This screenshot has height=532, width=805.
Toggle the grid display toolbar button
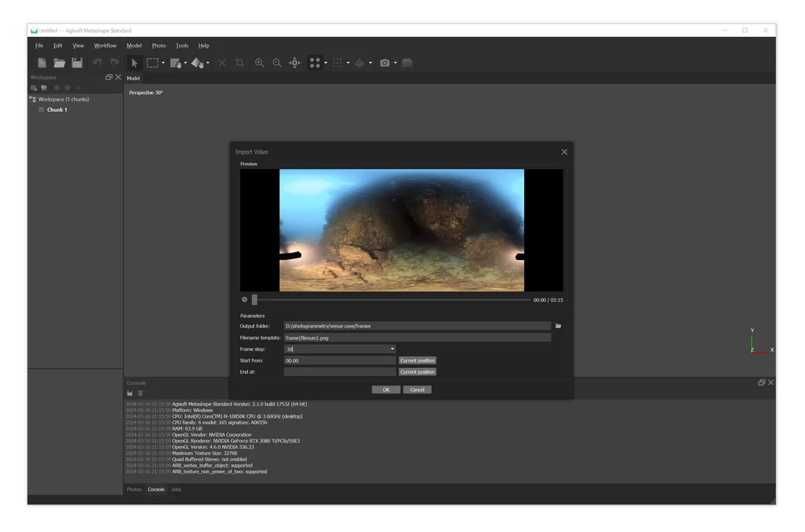pos(339,63)
